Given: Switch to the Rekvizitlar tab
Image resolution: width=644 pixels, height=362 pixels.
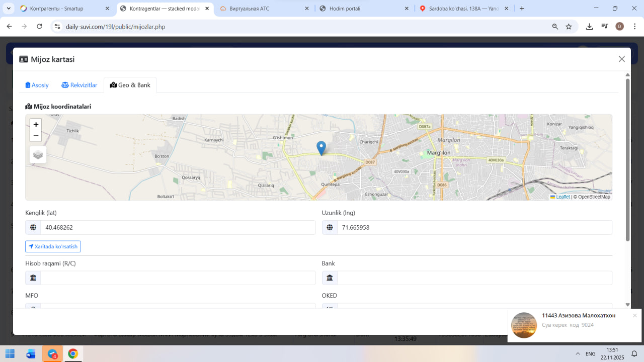Looking at the screenshot, I should [79, 85].
